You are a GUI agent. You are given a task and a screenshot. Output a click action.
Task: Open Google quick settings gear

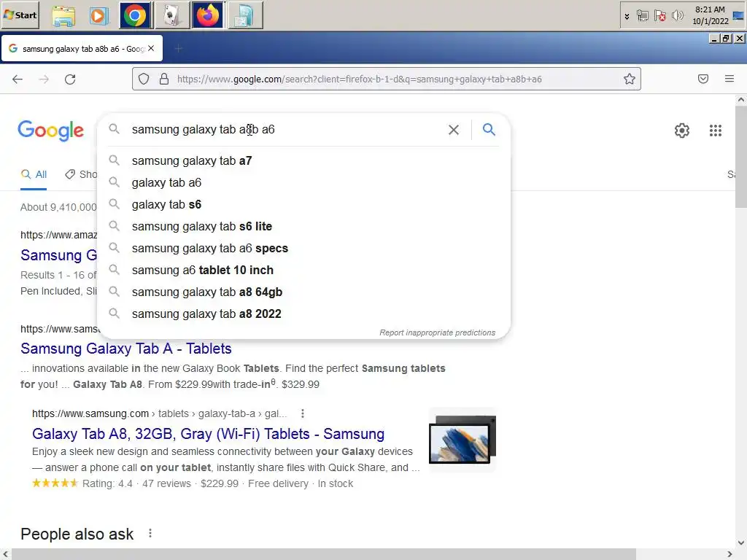[682, 131]
